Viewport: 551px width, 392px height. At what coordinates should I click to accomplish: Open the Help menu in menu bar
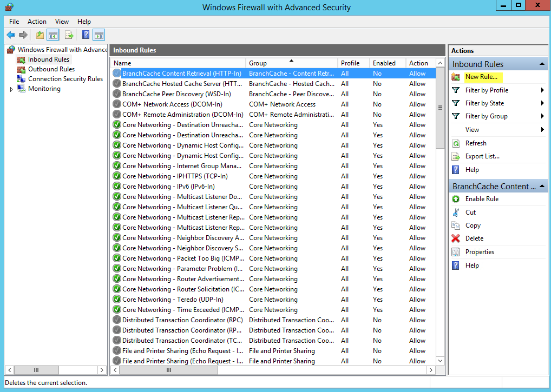tap(84, 22)
